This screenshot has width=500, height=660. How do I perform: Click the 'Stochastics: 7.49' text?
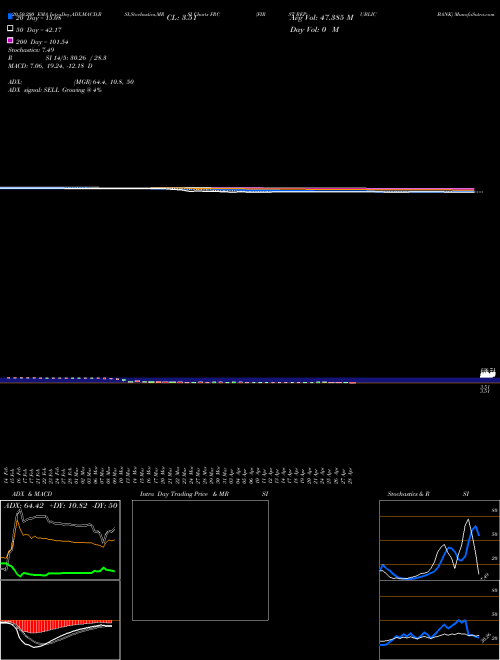31,50
